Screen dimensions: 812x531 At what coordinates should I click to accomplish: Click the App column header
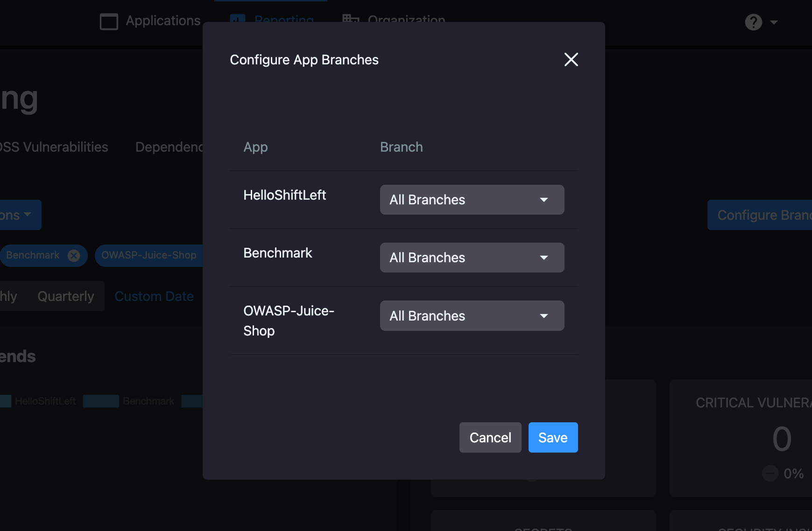click(255, 147)
